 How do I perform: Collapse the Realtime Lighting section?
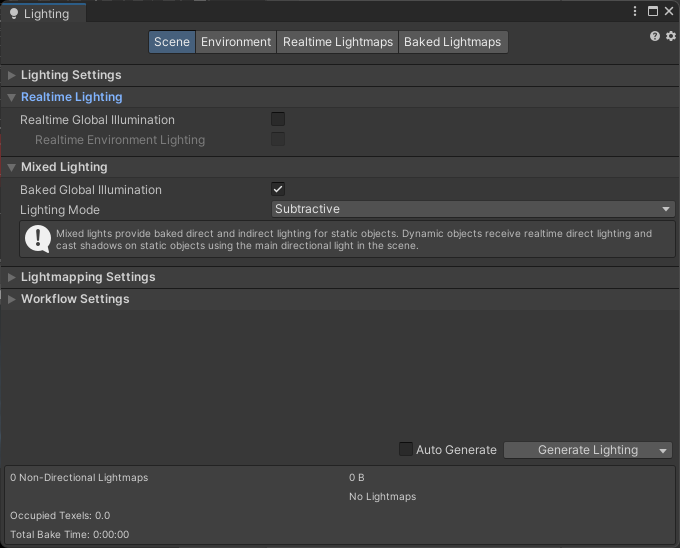pyautogui.click(x=12, y=97)
